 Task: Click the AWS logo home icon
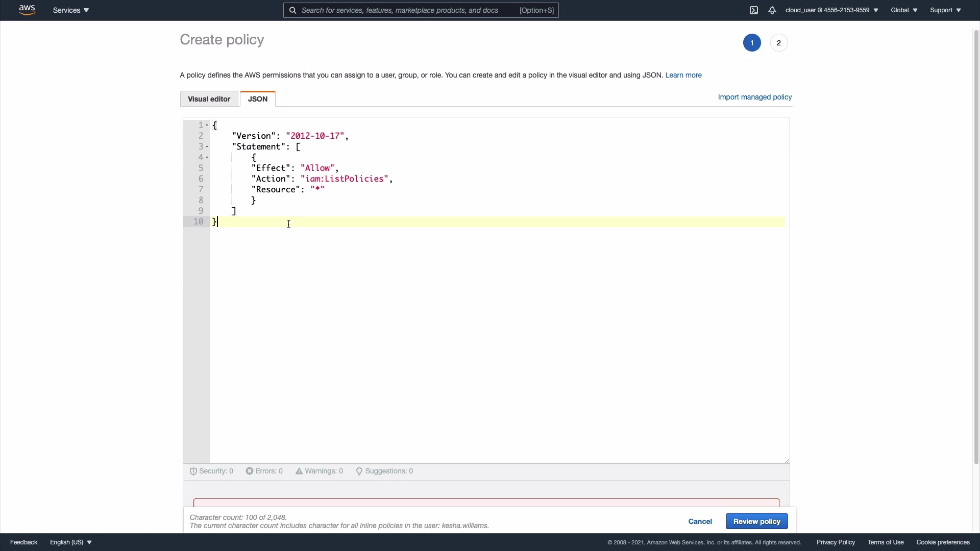27,10
